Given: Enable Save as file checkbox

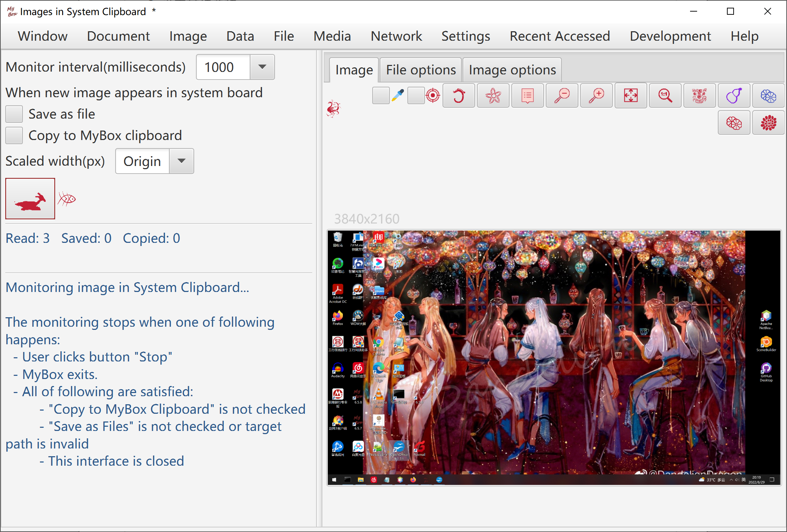Looking at the screenshot, I should click(x=14, y=114).
